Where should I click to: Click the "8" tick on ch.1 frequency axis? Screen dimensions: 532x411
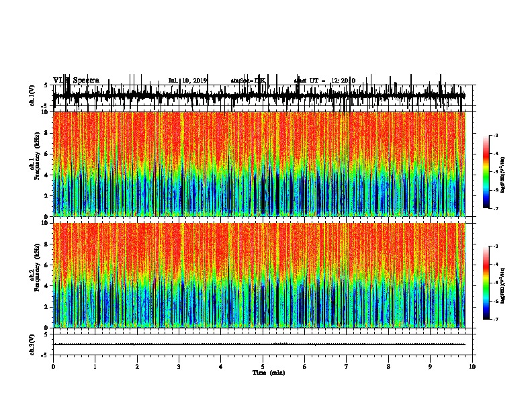coord(47,133)
